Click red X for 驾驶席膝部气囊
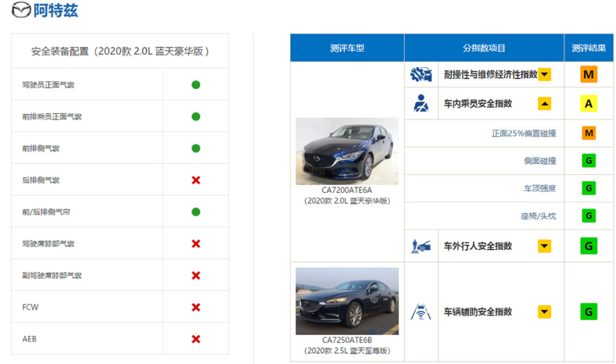Image resolution: width=616 pixels, height=364 pixels. 196,243
